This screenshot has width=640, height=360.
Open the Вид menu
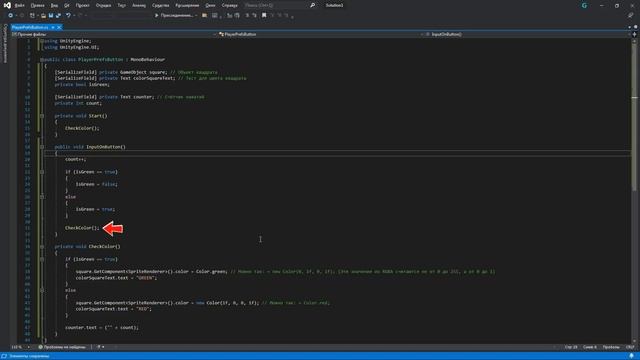pos(54,5)
